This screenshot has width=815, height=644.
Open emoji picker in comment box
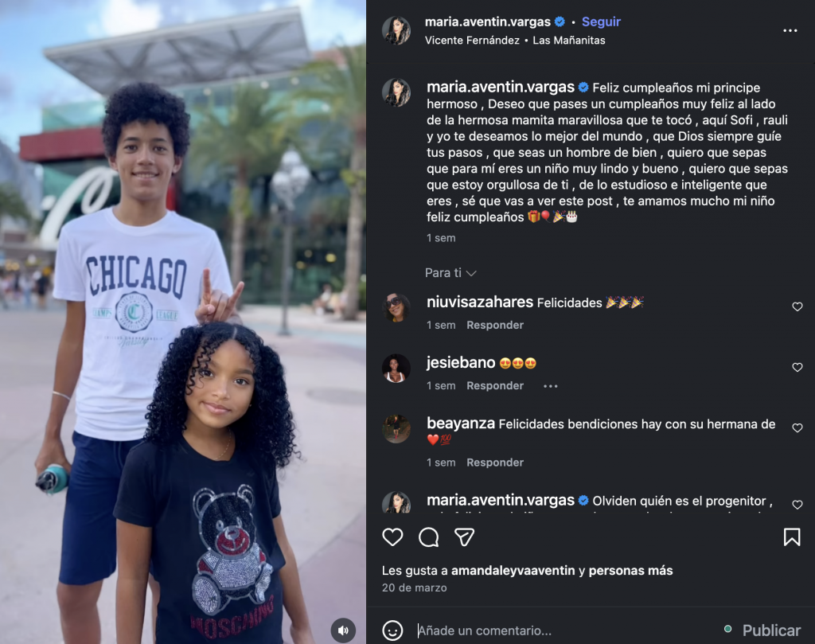[392, 630]
